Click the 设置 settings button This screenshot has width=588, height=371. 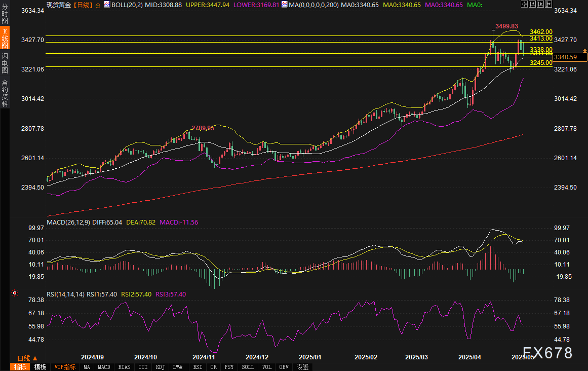point(303,367)
